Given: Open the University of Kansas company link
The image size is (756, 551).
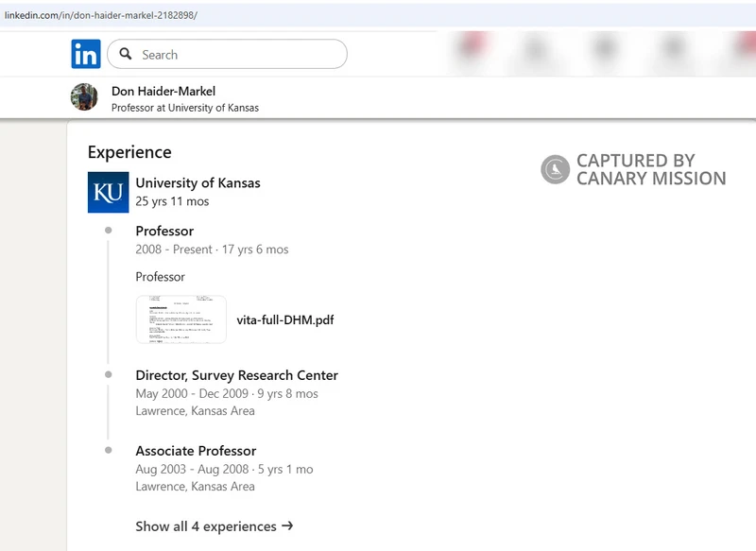Looking at the screenshot, I should click(x=198, y=183).
